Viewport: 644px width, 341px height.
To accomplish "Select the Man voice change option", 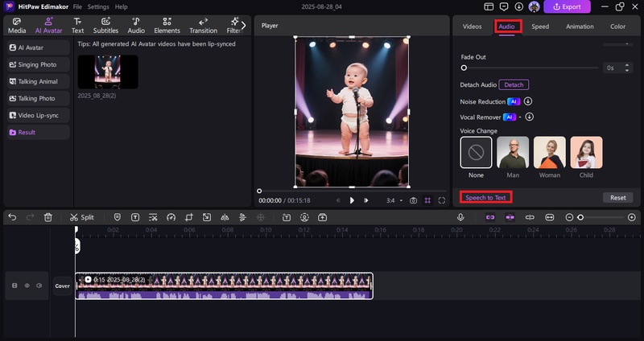I will coord(513,152).
